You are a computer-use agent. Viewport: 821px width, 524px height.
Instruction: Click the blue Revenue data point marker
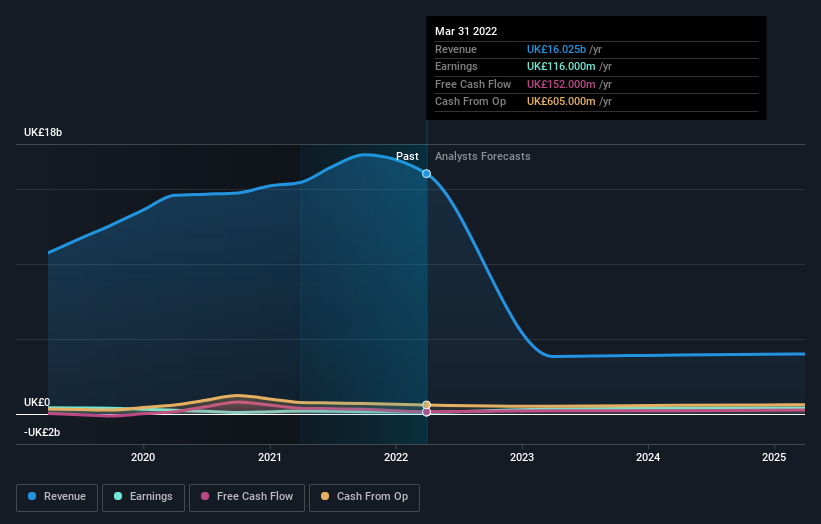[427, 173]
